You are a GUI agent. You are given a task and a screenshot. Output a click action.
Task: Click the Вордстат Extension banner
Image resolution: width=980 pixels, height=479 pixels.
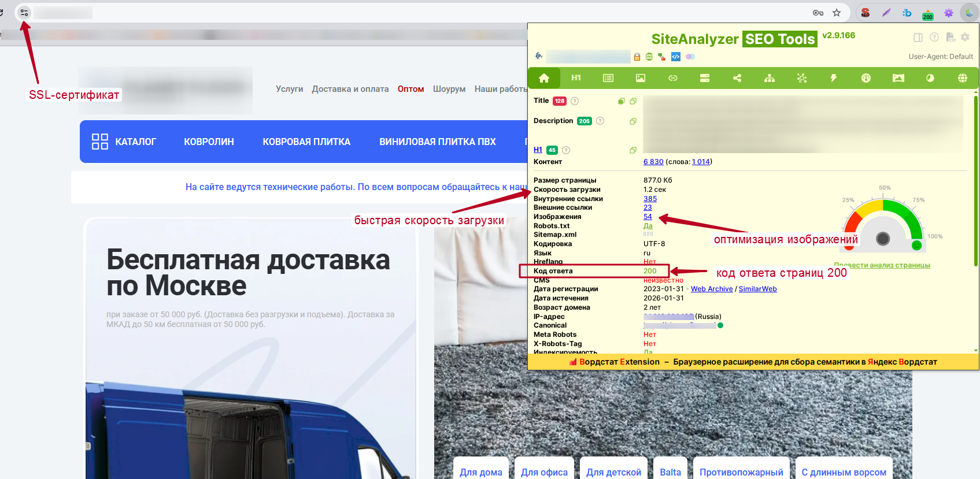point(753,362)
